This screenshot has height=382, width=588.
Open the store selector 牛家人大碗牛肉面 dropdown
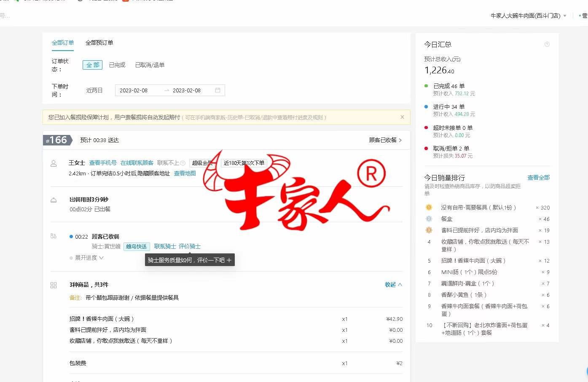[529, 16]
